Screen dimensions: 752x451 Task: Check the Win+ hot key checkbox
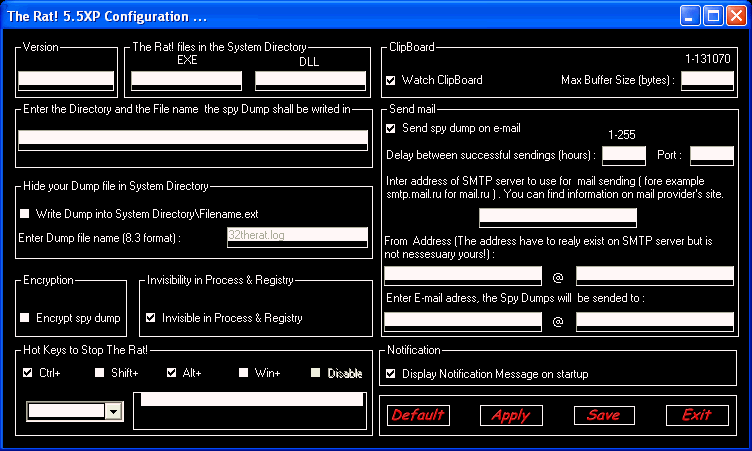pos(244,373)
